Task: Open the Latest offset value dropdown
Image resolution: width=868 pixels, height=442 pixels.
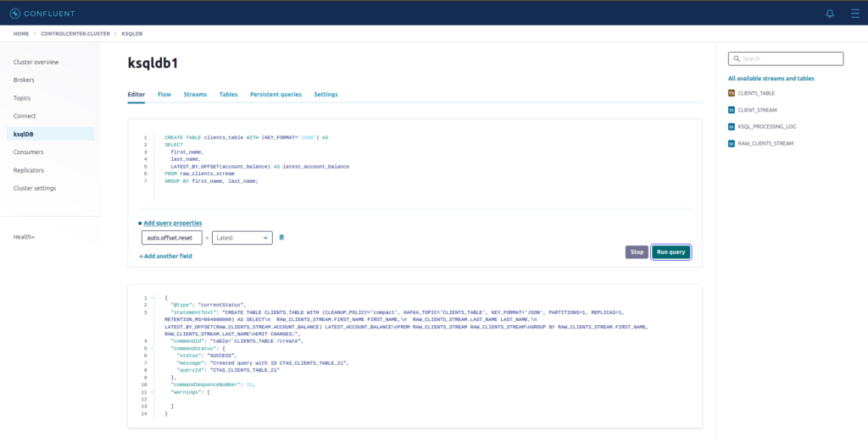Action: pos(242,238)
